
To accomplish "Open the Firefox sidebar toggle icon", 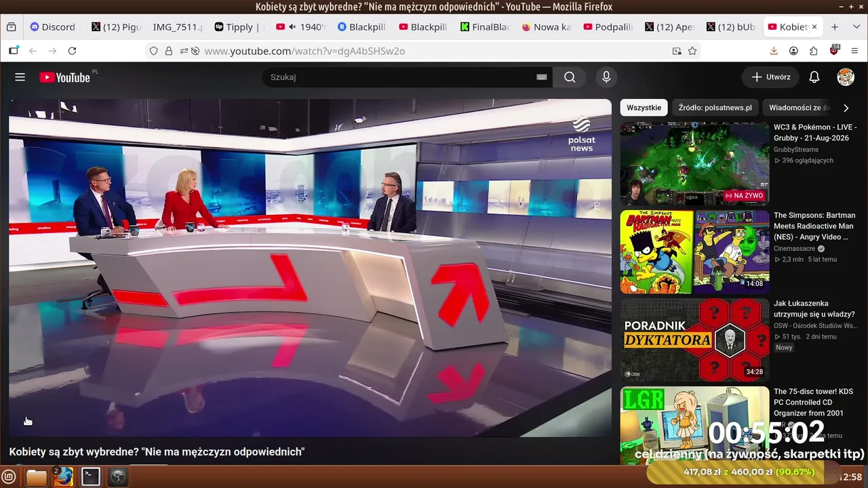I will 14,51.
